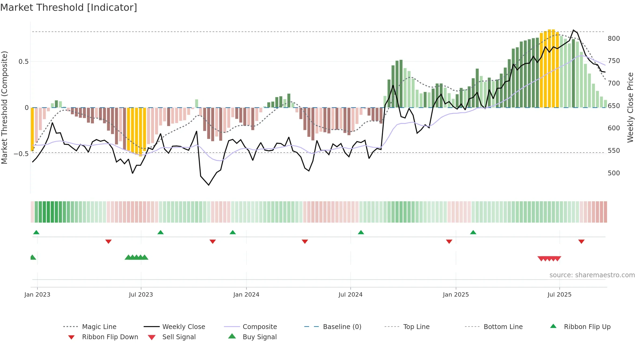644x362 pixels.
Task: Click the Ribbon Flip Down marker between Jan and Jul 2024
Action: coord(305,242)
